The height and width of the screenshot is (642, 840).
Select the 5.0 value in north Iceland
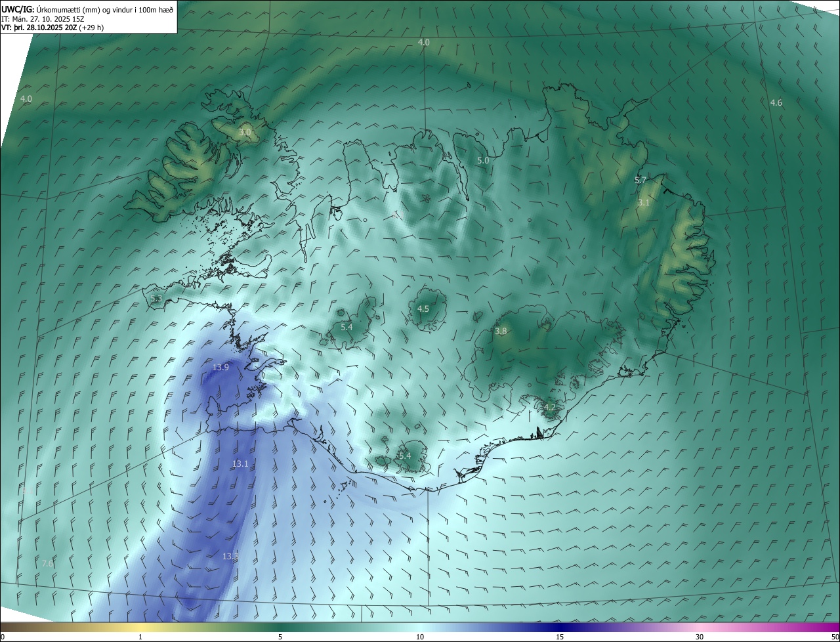coord(483,160)
